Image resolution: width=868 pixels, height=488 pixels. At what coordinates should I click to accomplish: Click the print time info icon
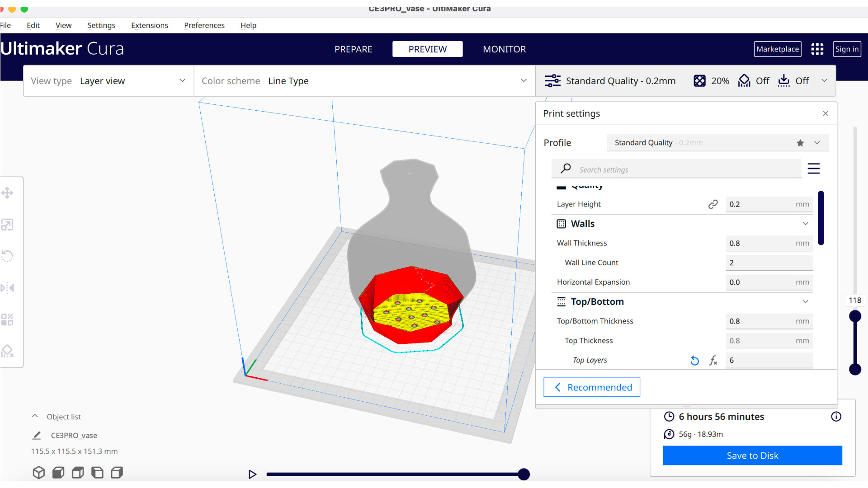tap(836, 417)
